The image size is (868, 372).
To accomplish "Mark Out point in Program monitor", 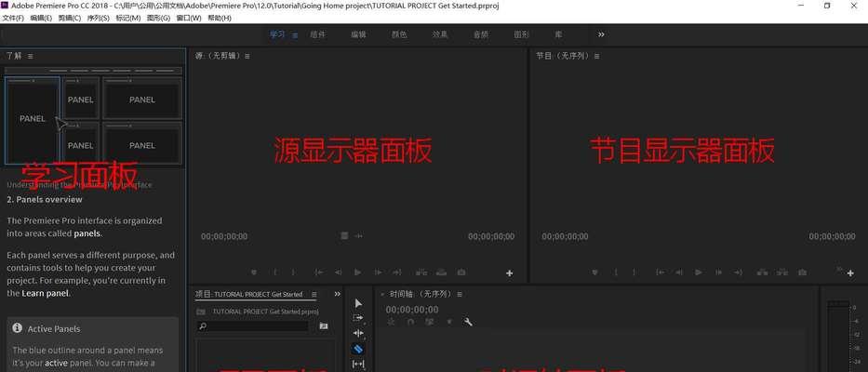I will pyautogui.click(x=634, y=272).
